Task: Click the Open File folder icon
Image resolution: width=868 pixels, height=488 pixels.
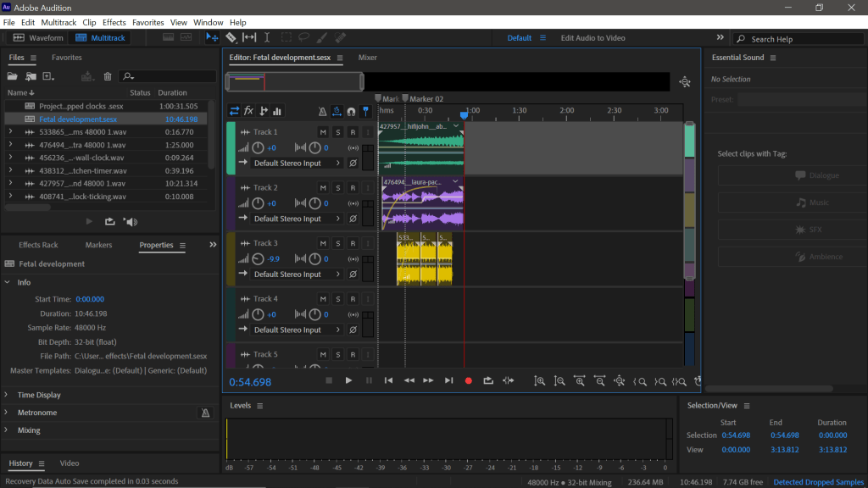Action: point(13,76)
